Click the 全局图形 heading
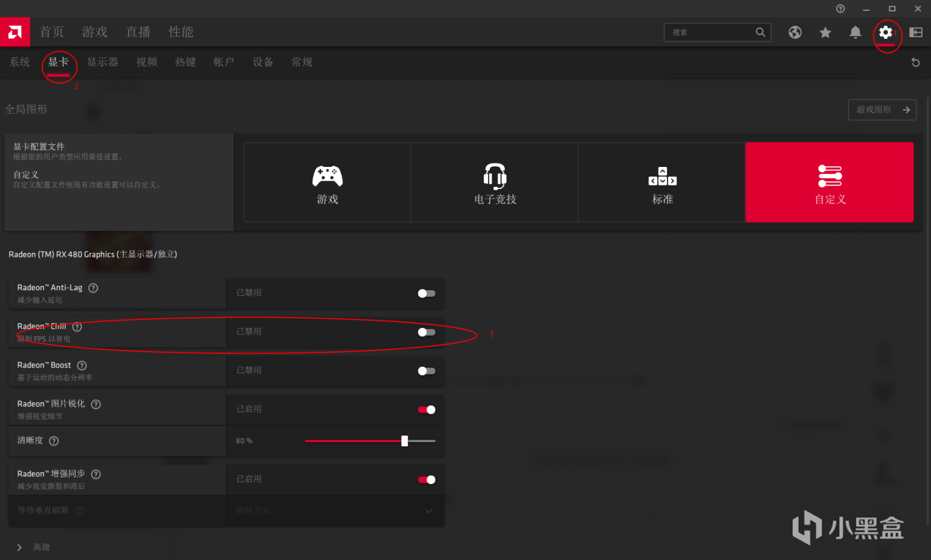931x560 pixels. 26,109
